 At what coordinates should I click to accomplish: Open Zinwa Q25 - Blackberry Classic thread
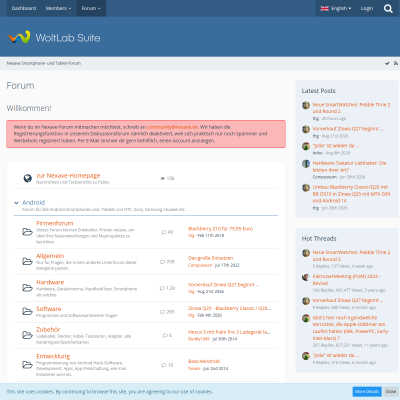coord(229,308)
